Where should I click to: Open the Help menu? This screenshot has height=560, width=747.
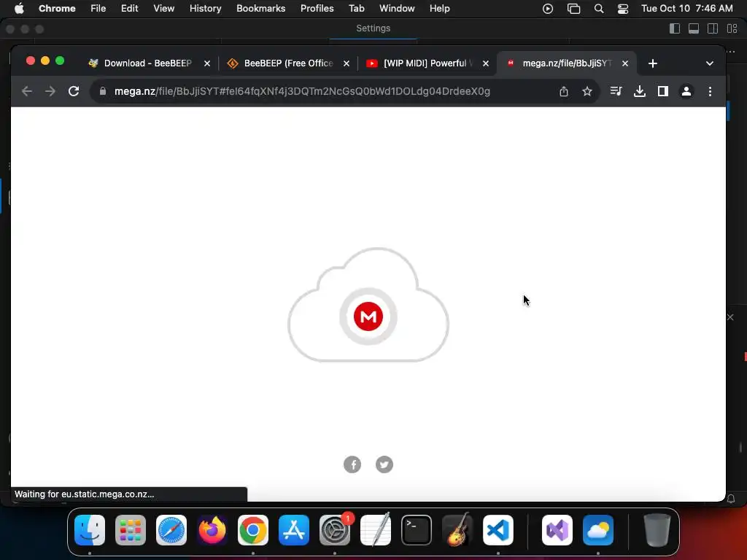click(439, 9)
